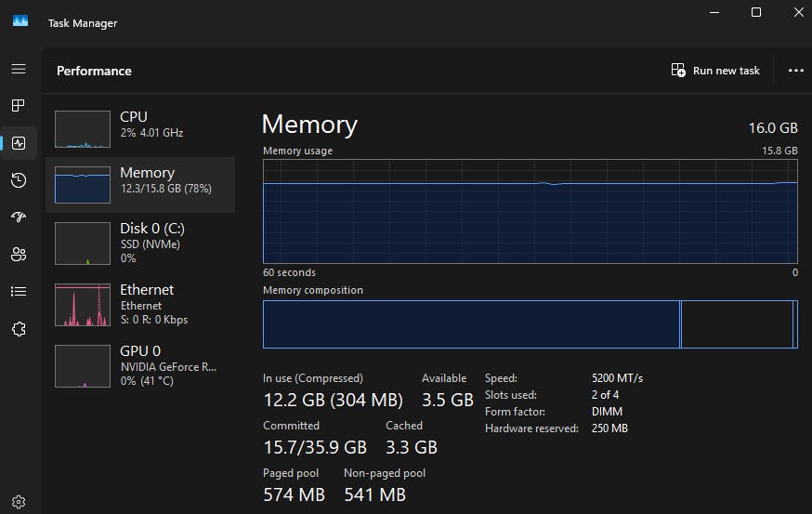The width and height of the screenshot is (812, 514).
Task: Select the Performance page icon
Action: 19,143
